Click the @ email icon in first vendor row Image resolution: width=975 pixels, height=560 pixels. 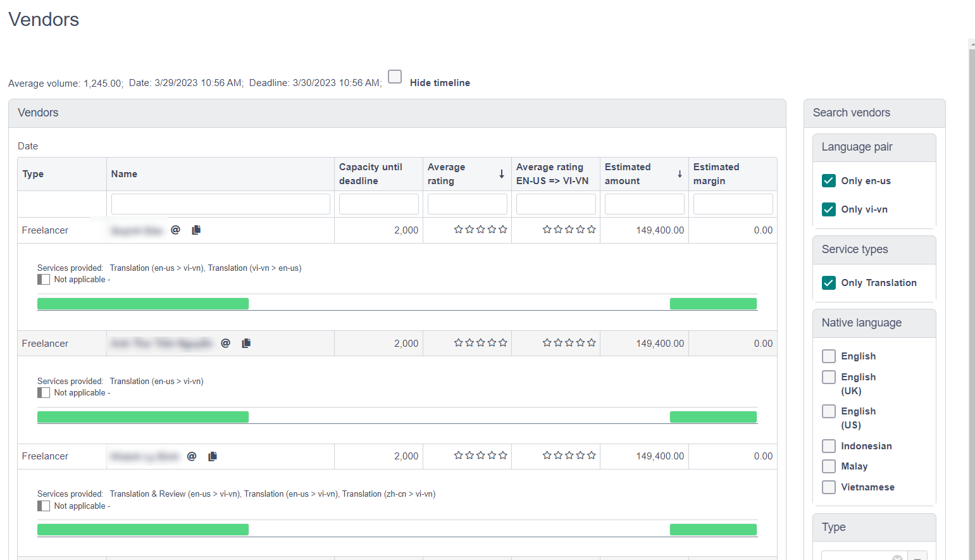click(176, 230)
